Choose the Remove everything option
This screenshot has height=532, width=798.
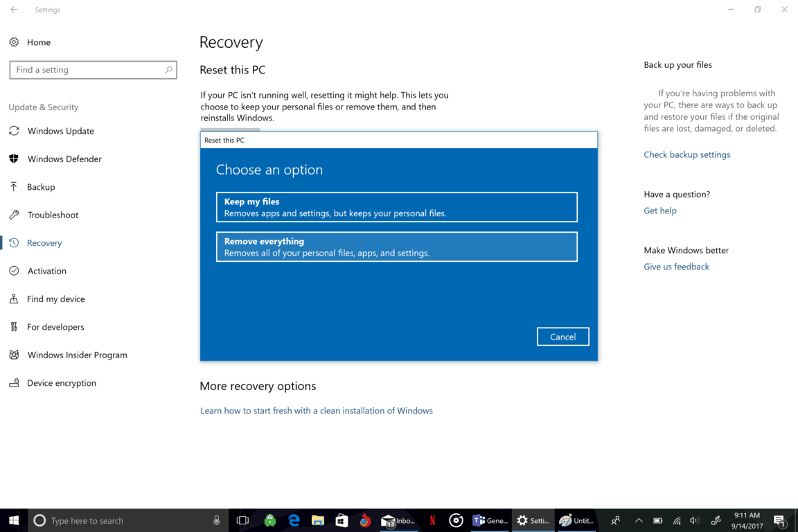[396, 247]
